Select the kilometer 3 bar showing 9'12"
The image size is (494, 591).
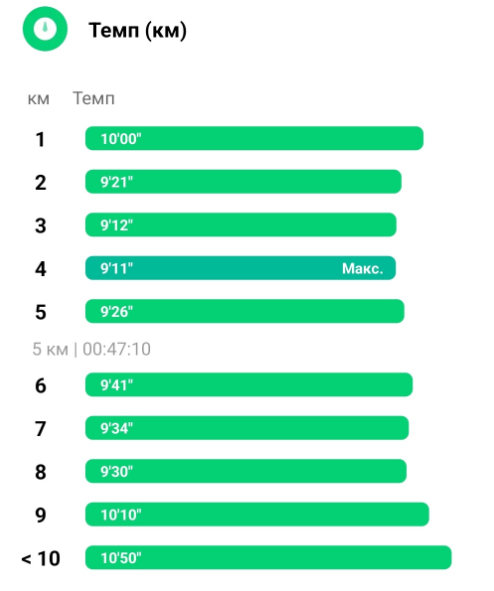coord(241,225)
